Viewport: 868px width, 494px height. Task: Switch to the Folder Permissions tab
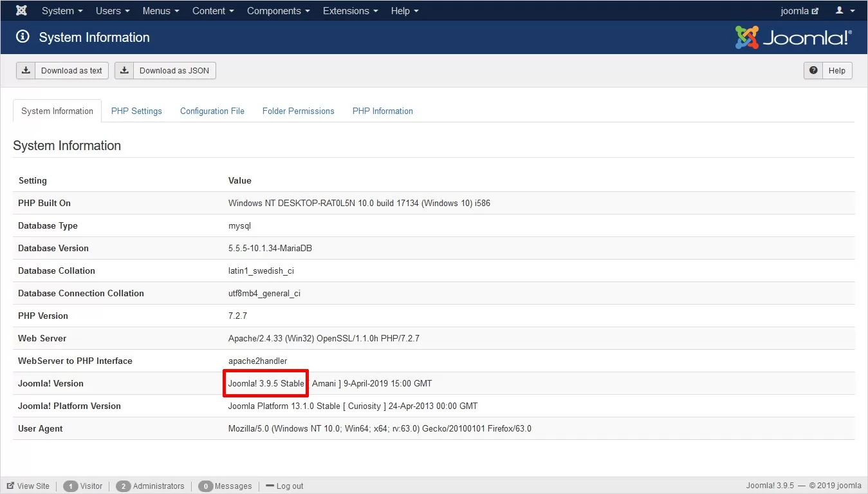click(x=298, y=111)
